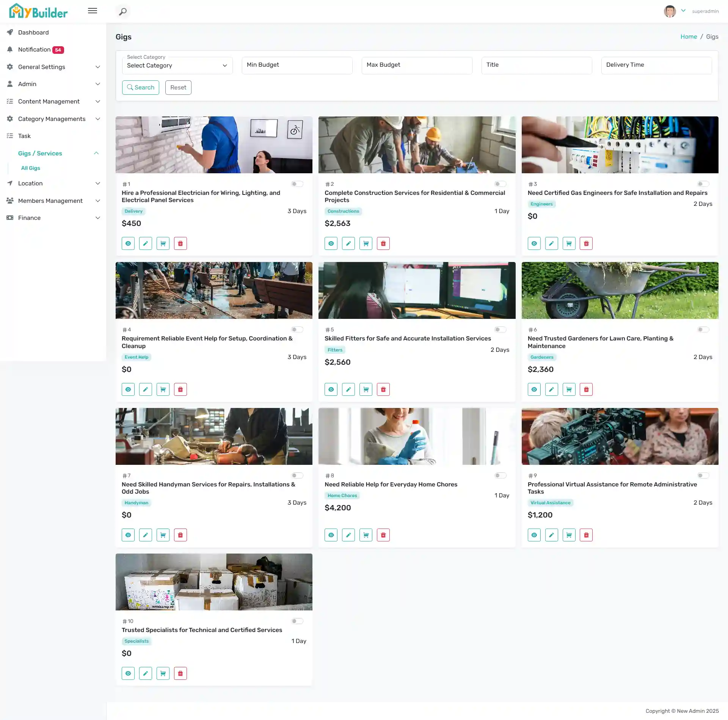The height and width of the screenshot is (720, 728).
Task: Click the view eye icon on gig #1
Action: [128, 243]
